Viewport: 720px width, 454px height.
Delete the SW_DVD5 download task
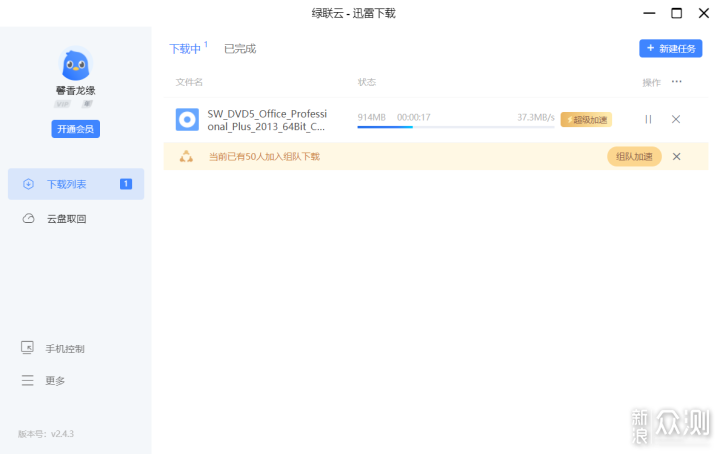click(x=676, y=119)
